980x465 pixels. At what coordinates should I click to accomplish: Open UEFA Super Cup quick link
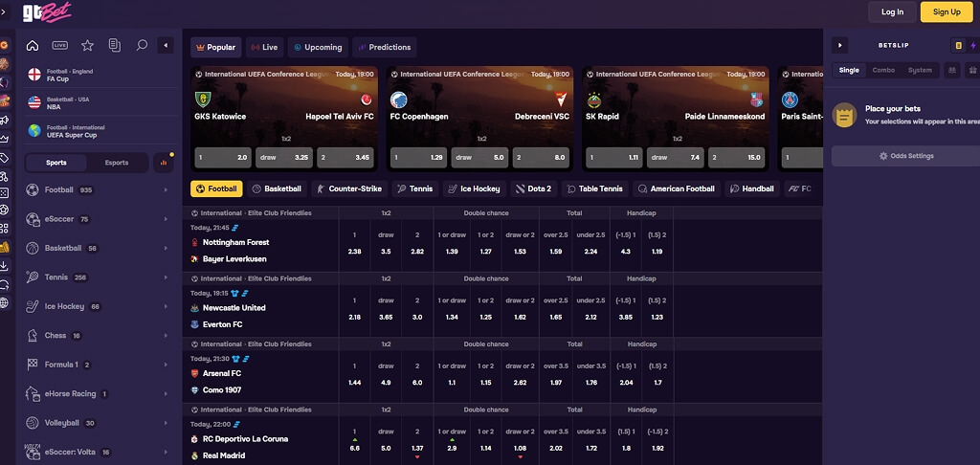click(x=100, y=131)
